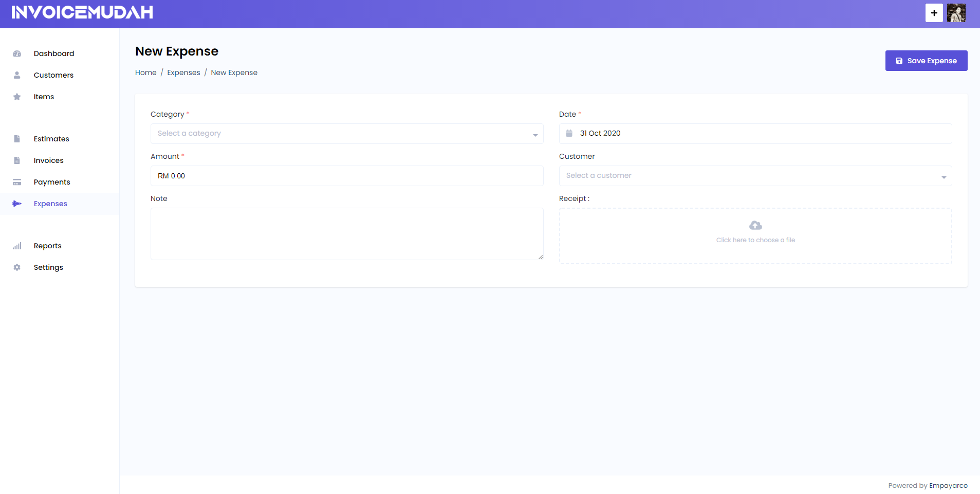Open Settings in sidebar
This screenshot has height=494, width=980.
[60, 267]
